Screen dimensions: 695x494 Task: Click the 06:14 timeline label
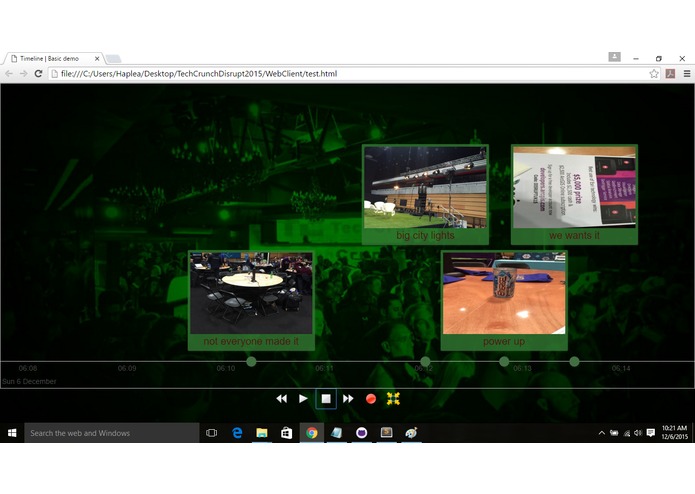click(x=621, y=368)
